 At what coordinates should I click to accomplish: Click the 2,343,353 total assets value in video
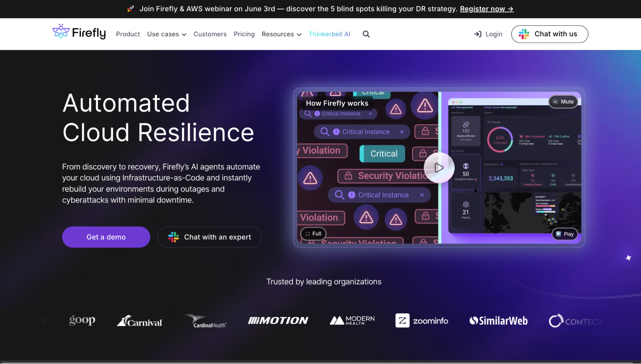[501, 178]
